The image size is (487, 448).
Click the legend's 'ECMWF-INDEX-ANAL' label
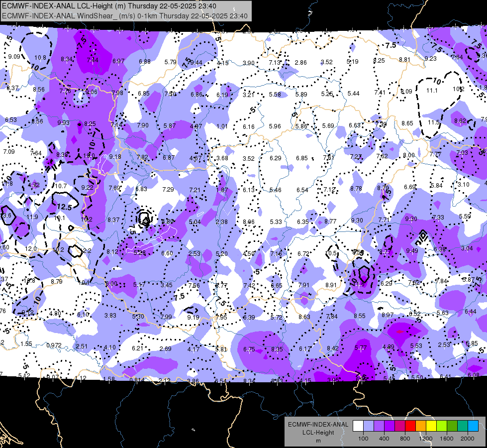pyautogui.click(x=318, y=425)
